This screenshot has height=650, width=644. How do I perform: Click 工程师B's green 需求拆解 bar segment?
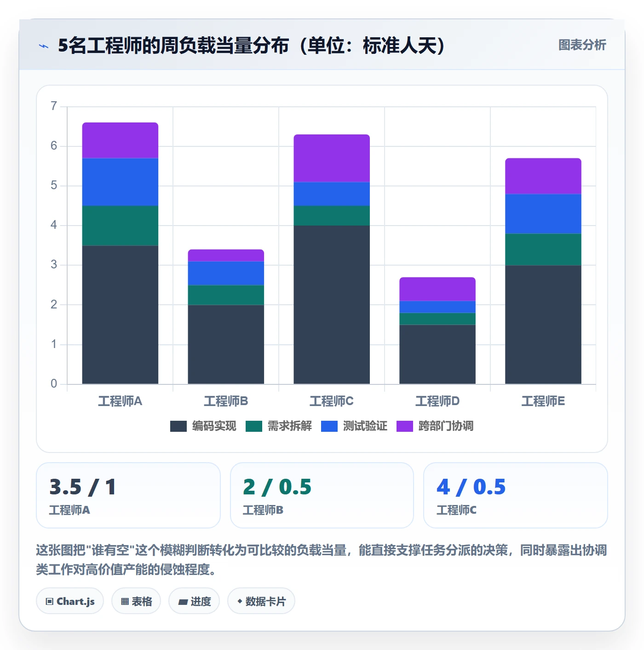226,295
